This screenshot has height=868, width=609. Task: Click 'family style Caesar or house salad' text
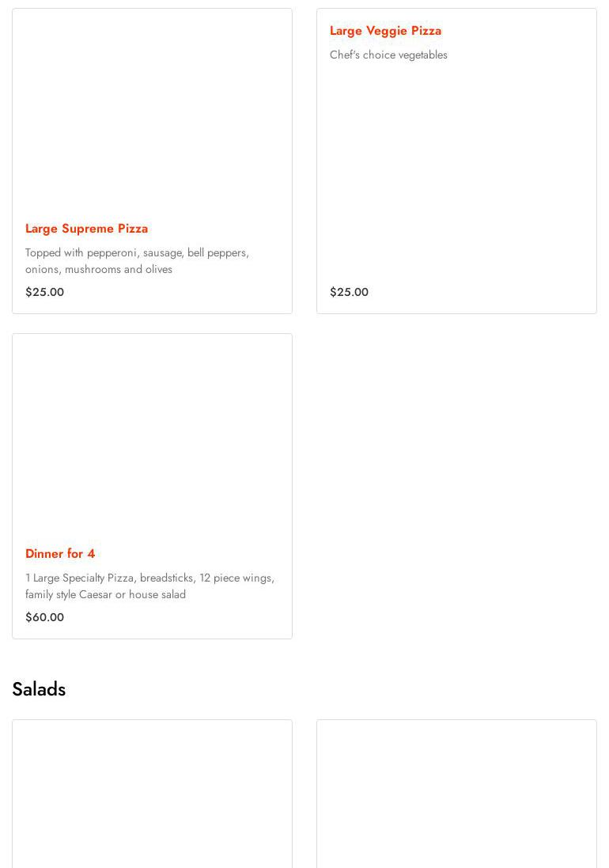(x=105, y=594)
